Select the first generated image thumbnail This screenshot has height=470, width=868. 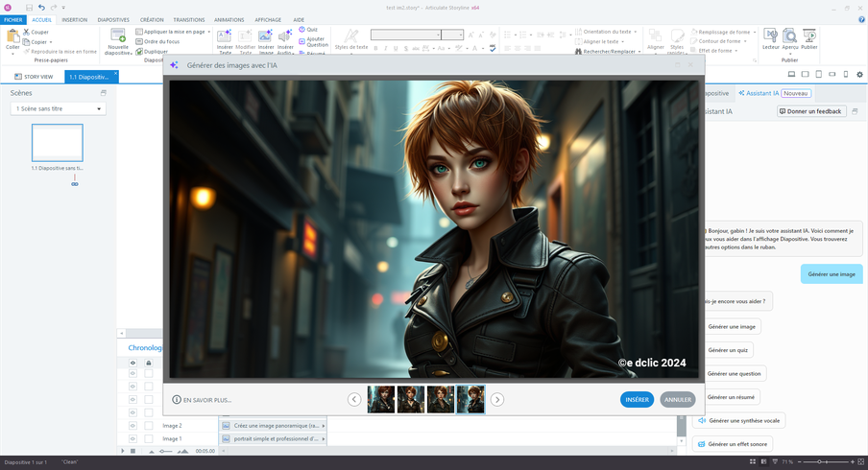point(381,399)
